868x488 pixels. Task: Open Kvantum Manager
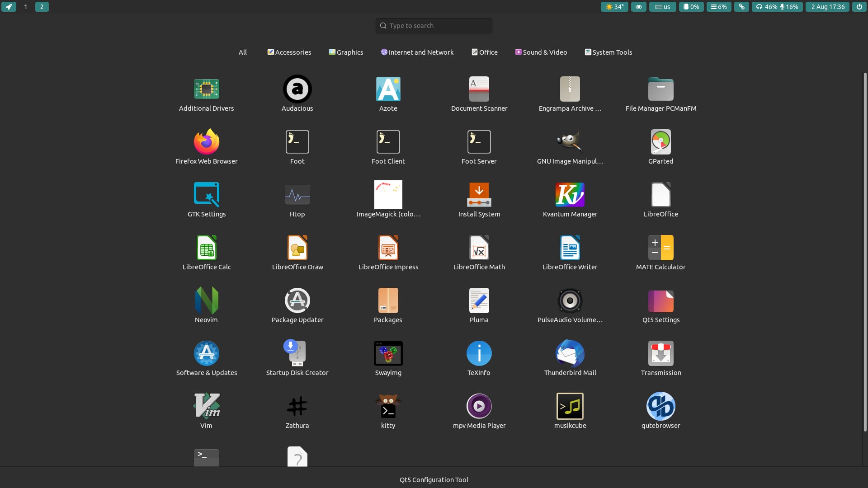coord(570,200)
